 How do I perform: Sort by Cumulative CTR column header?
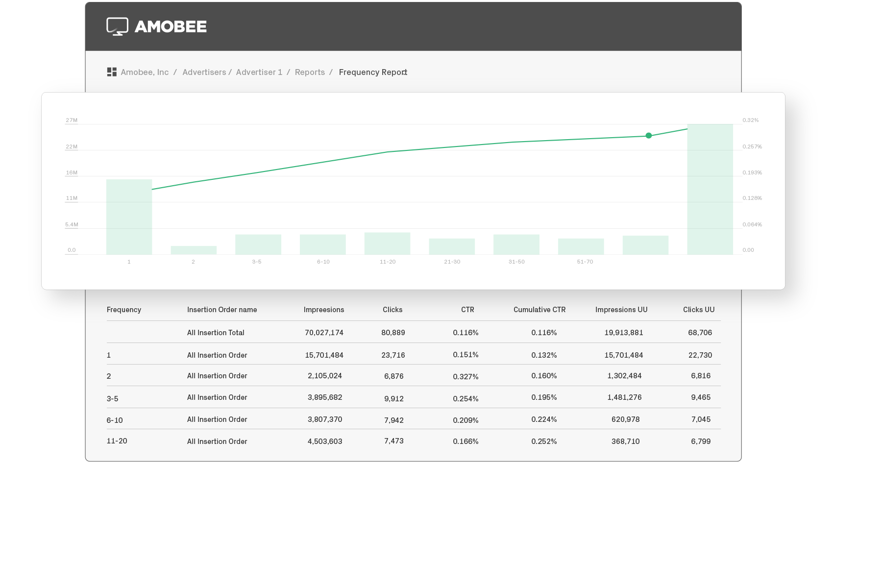click(x=539, y=310)
